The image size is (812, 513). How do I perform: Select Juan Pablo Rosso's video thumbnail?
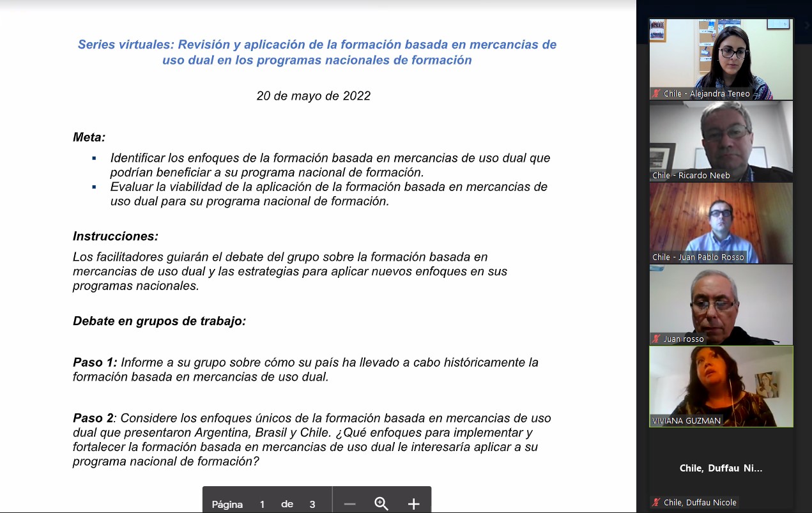[x=721, y=222]
